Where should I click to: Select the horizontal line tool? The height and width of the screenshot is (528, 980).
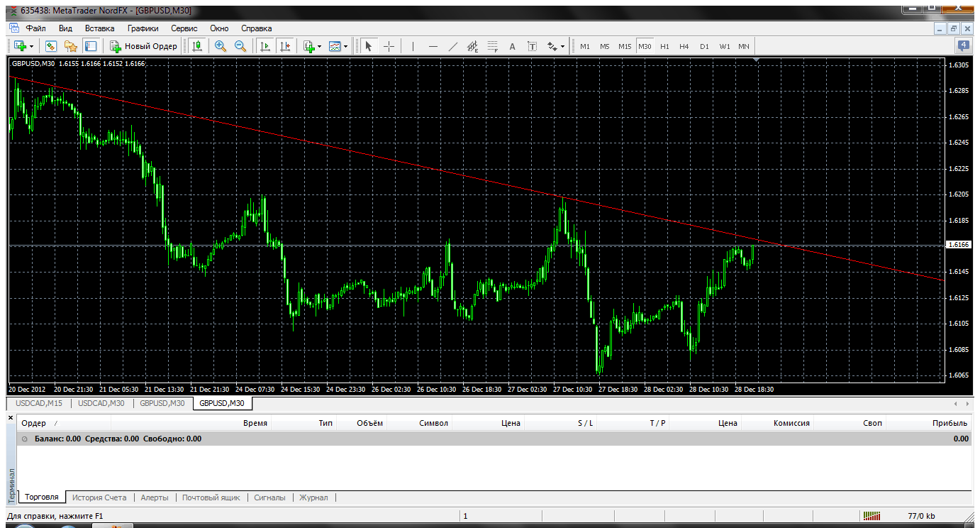click(433, 46)
